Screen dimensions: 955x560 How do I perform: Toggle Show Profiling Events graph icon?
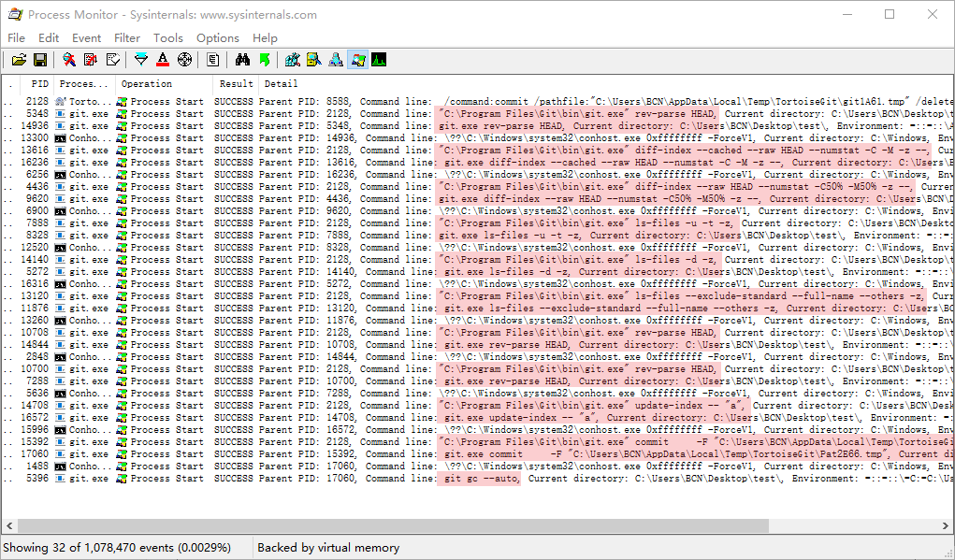(x=379, y=60)
